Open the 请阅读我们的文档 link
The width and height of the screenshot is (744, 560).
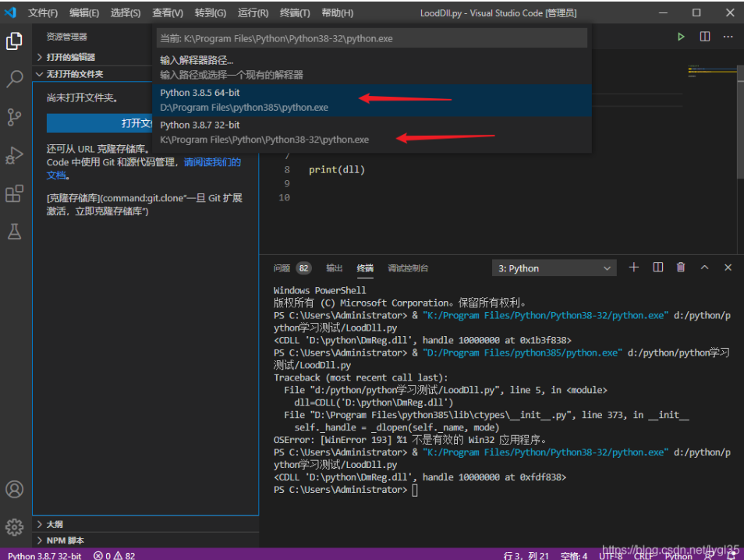211,162
